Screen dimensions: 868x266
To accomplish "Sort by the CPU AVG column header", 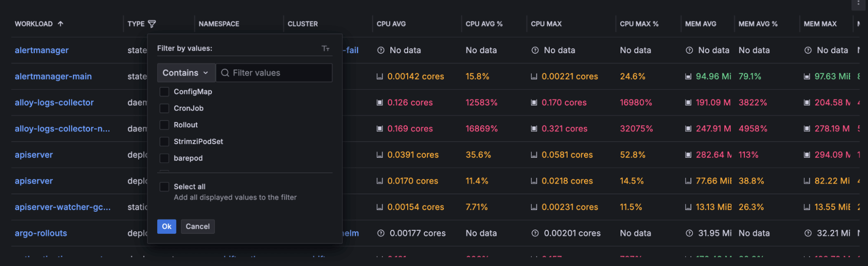I will [x=391, y=24].
